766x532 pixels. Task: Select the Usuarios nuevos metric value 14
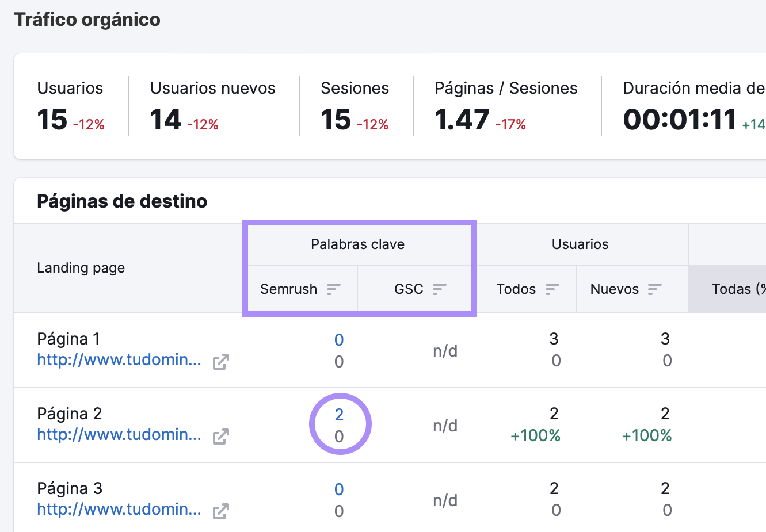pos(166,120)
